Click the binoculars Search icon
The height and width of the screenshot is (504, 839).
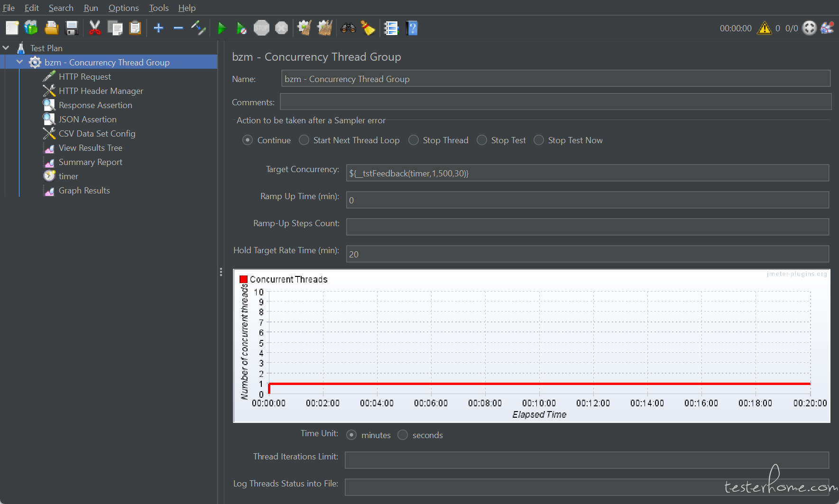pyautogui.click(x=348, y=28)
